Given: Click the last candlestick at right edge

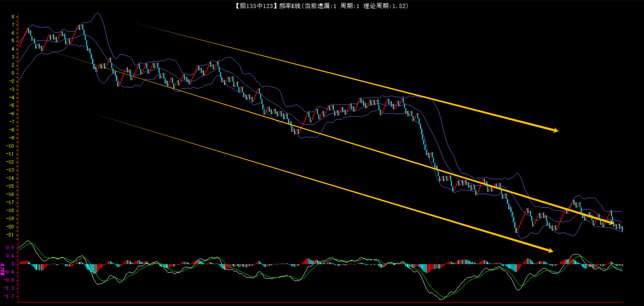Looking at the screenshot, I should [622, 229].
